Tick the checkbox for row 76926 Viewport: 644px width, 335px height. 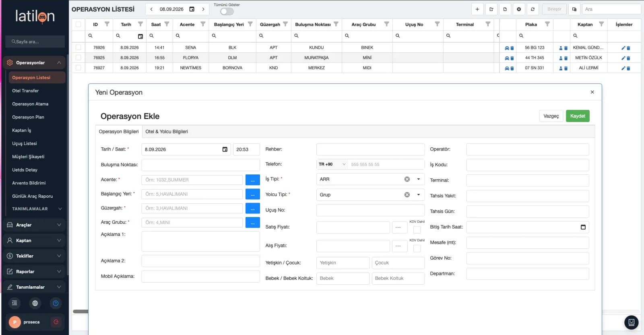(x=78, y=48)
